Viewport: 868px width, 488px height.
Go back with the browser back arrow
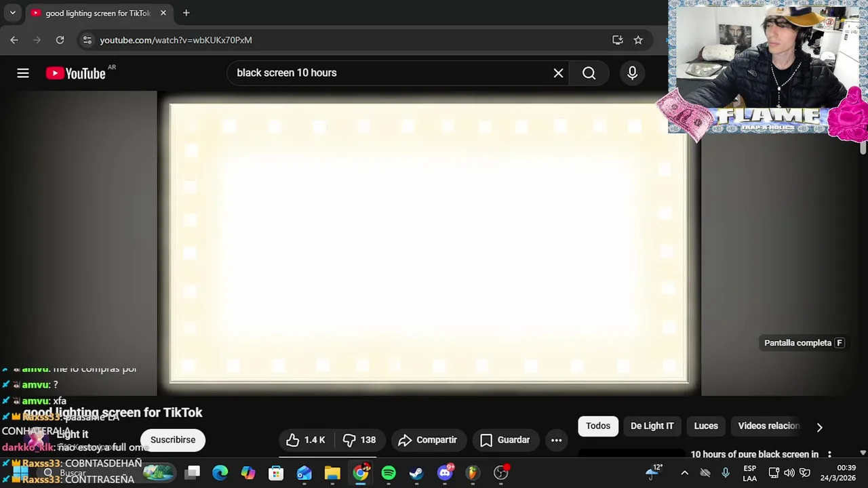click(14, 40)
